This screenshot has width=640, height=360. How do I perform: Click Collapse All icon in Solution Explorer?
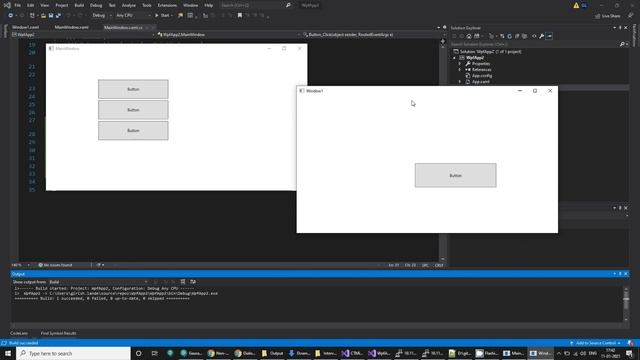coord(517,36)
